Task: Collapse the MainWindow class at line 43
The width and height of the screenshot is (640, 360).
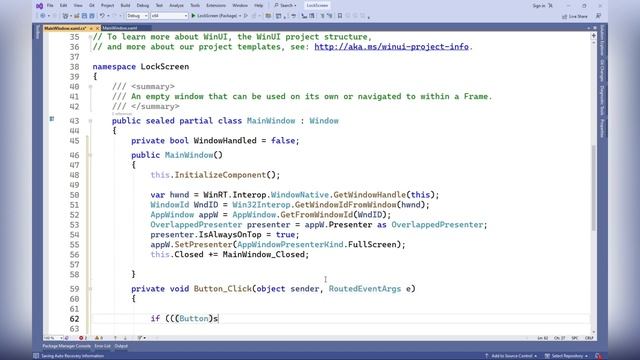Action: pyautogui.click(x=90, y=121)
